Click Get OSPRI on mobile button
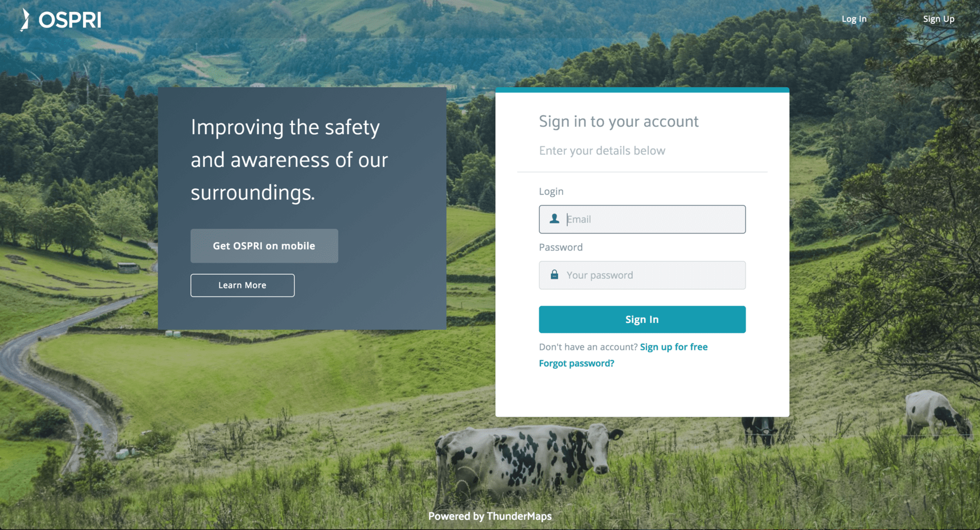This screenshot has height=530, width=980. (264, 245)
